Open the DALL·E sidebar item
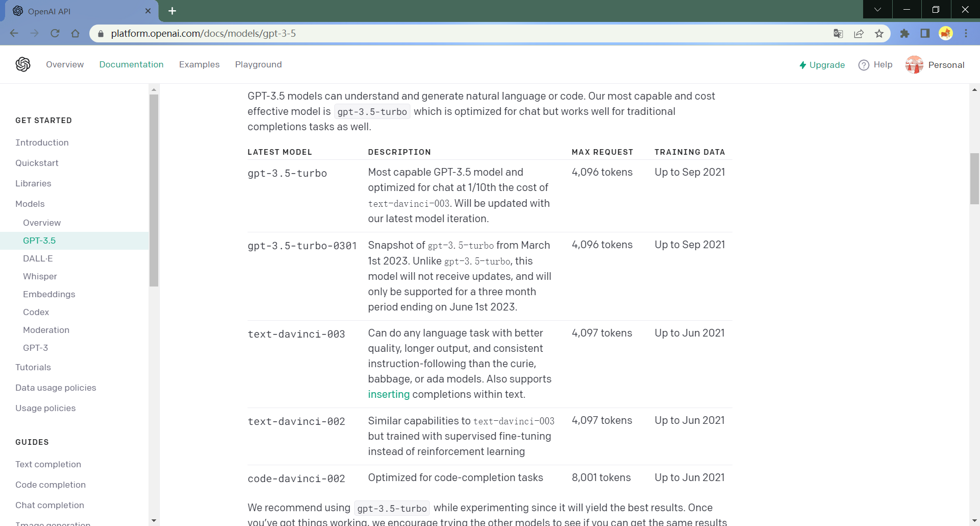Viewport: 980px width, 526px height. click(x=38, y=258)
